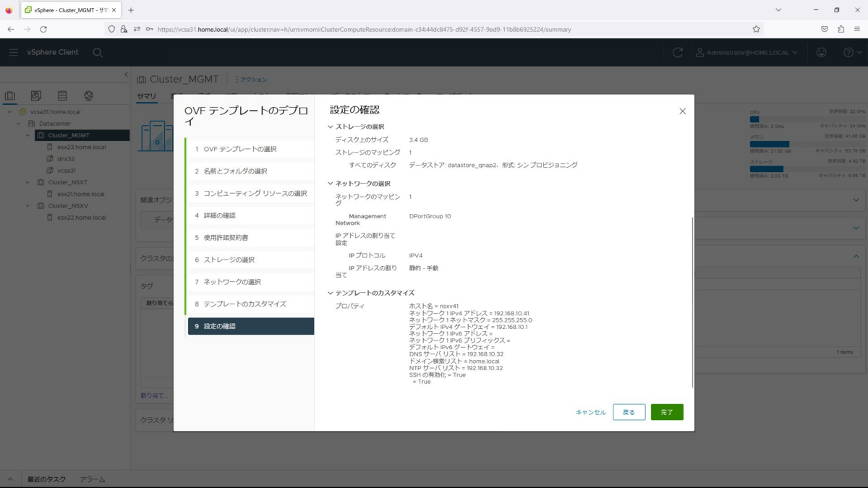The width and height of the screenshot is (868, 488).
Task: Collapse the Cluster_MGMT tree node
Action: (28, 135)
